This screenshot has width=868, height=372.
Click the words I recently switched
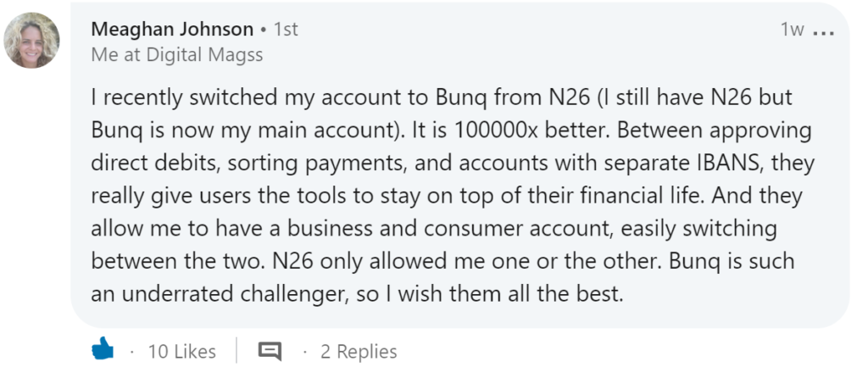pyautogui.click(x=178, y=98)
